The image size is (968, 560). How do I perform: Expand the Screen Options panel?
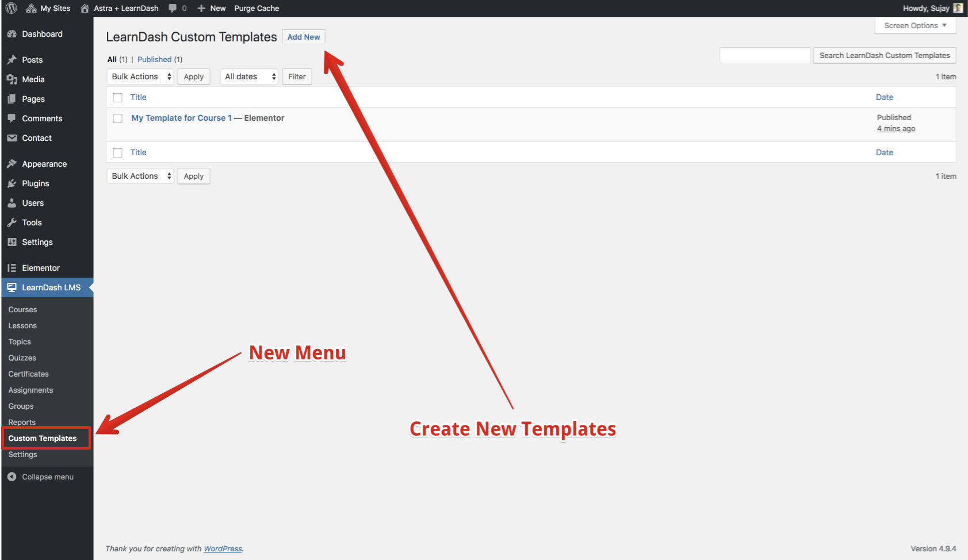(x=915, y=26)
